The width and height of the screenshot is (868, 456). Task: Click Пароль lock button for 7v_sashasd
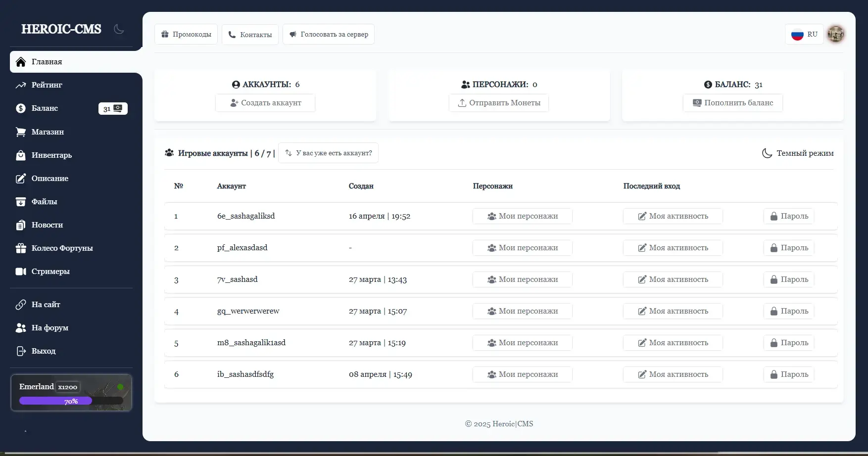pyautogui.click(x=789, y=279)
